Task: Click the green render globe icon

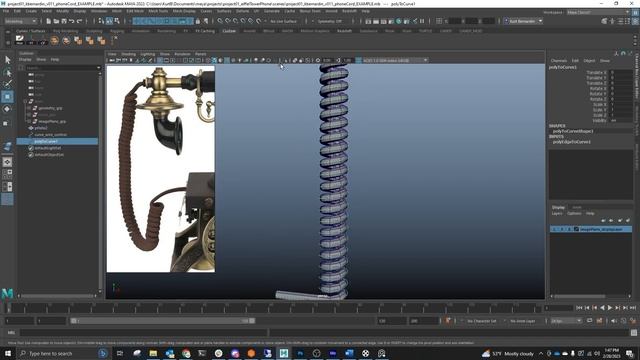Action: pos(399,21)
